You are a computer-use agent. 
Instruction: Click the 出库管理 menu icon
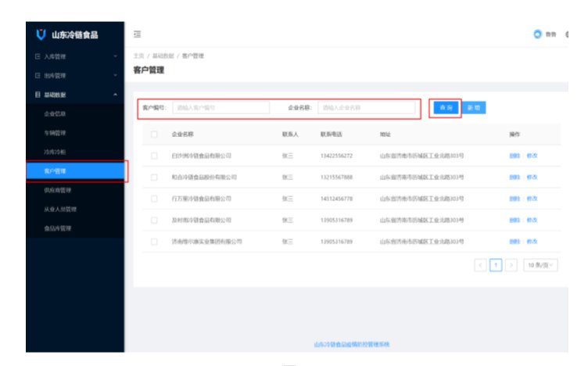pos(37,76)
